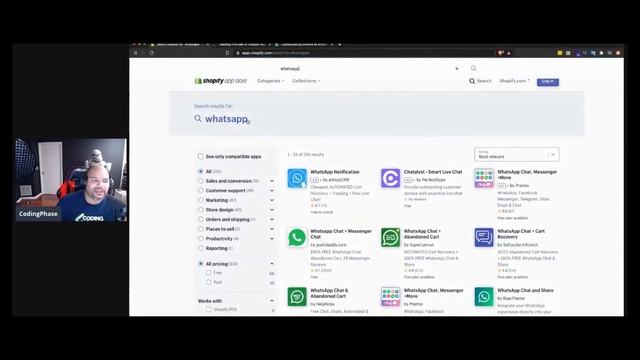Collapse the All pricing section arrow
640x360 pixels.
[272, 264]
